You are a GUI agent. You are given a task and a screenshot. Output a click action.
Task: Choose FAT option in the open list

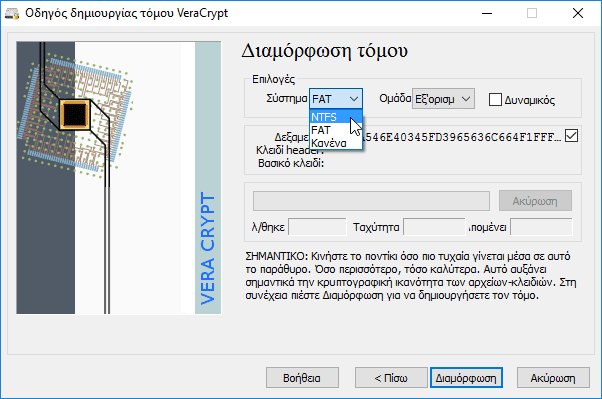[336, 130]
